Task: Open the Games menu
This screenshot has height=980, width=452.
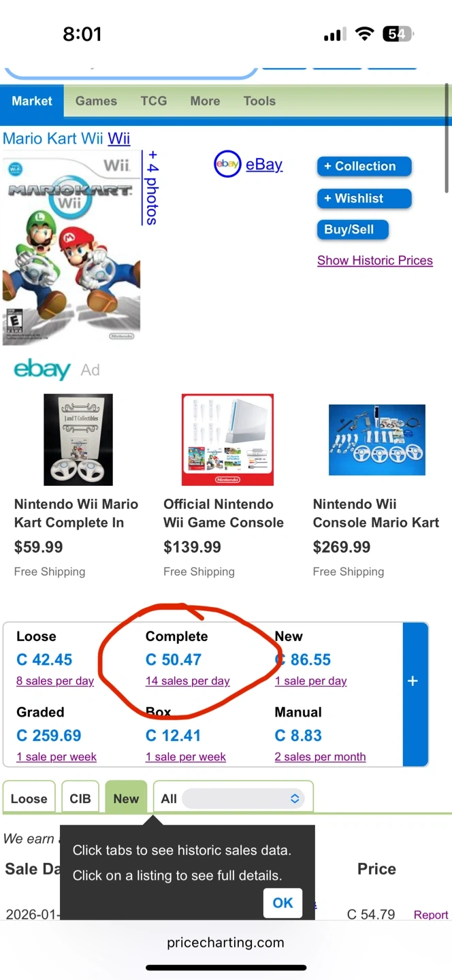Action: pyautogui.click(x=96, y=101)
